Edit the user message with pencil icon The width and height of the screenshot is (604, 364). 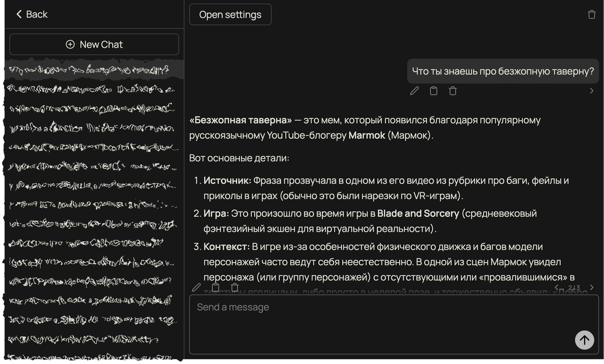[414, 91]
